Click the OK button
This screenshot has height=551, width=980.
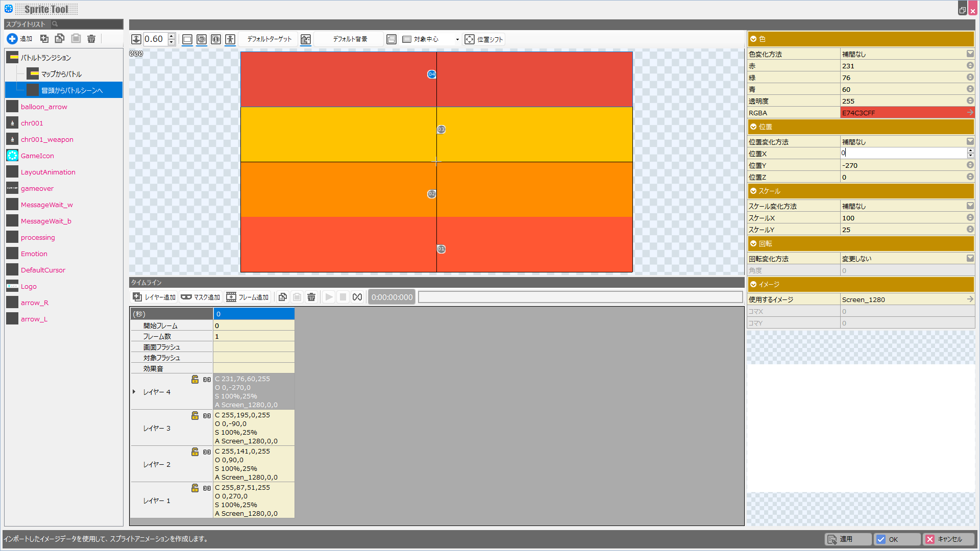pos(897,539)
